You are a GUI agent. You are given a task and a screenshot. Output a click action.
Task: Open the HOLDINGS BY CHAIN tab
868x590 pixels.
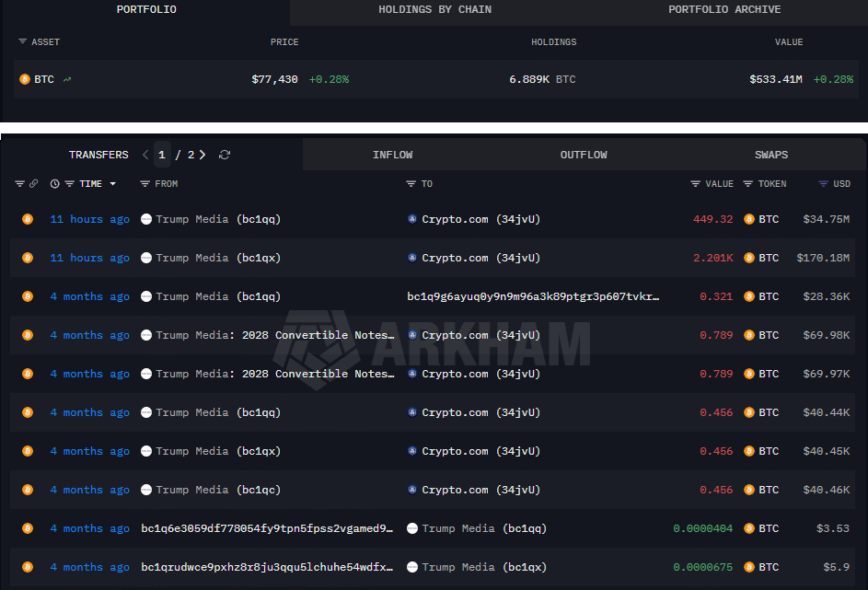[434, 9]
